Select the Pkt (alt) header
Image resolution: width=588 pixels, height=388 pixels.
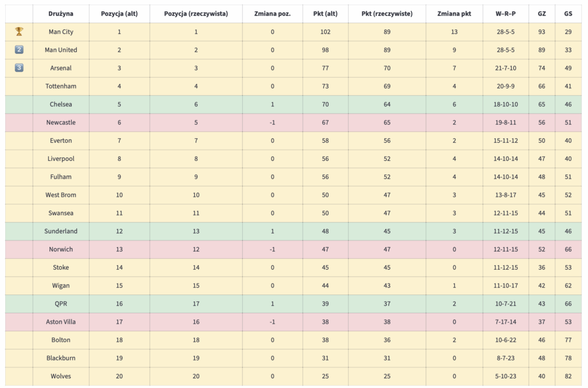pos(325,13)
